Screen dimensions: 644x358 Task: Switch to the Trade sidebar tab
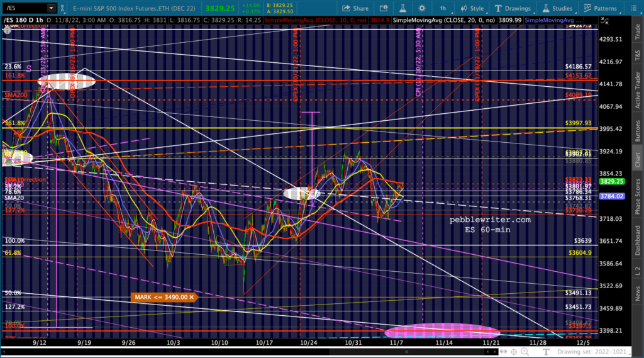[x=638, y=31]
